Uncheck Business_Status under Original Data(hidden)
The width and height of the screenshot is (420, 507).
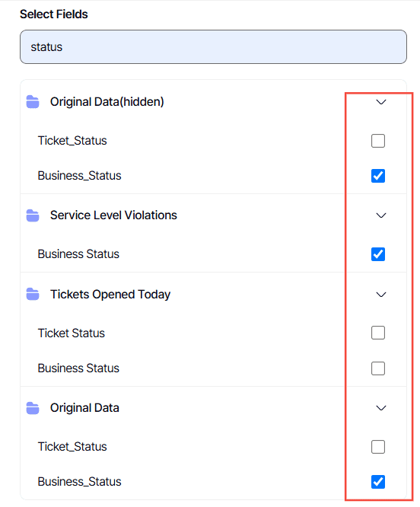[378, 176]
